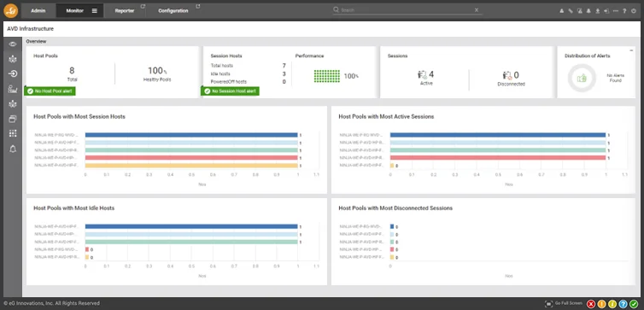The image size is (644, 310).
Task: Clear search with the X icon
Action: [477, 10]
